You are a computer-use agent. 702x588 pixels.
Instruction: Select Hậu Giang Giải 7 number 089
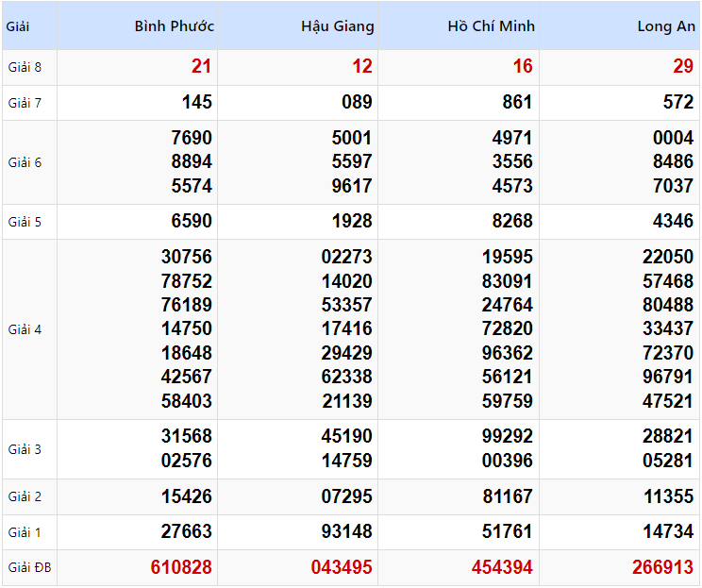tap(358, 102)
